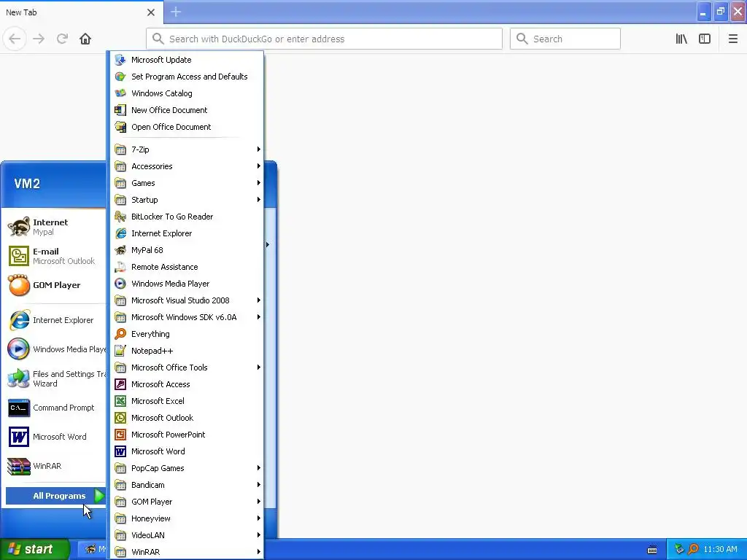
Task: Launch Internet Explorer from All Programs list
Action: click(x=187, y=233)
